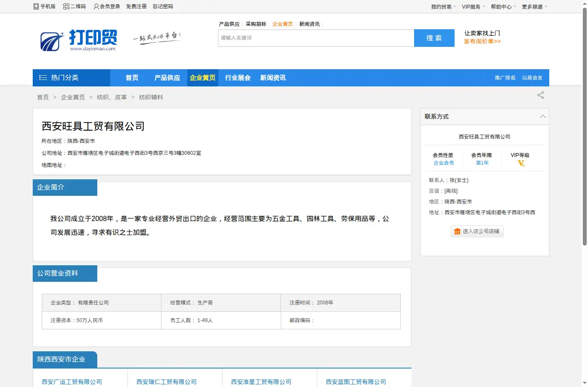
Task: Open 西安瑞仁工贸有限公司 company link
Action: pos(167,382)
